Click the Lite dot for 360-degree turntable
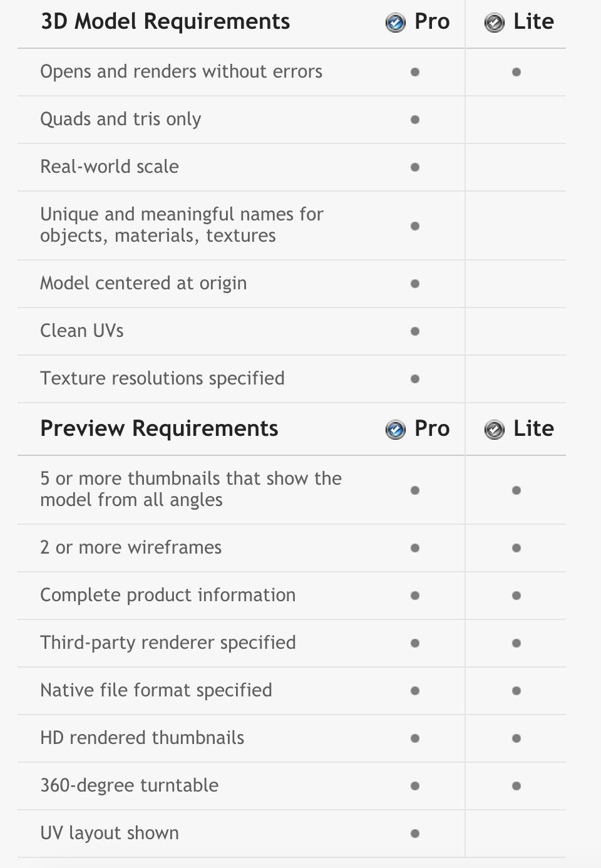The image size is (601, 868). tap(516, 786)
